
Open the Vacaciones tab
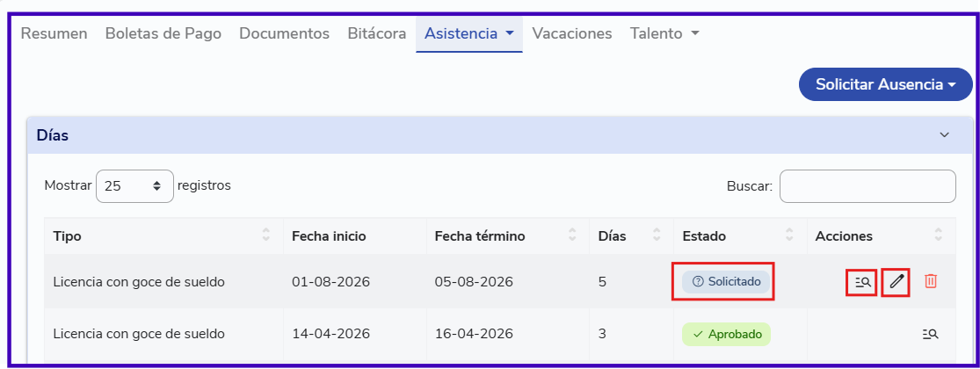pyautogui.click(x=572, y=33)
